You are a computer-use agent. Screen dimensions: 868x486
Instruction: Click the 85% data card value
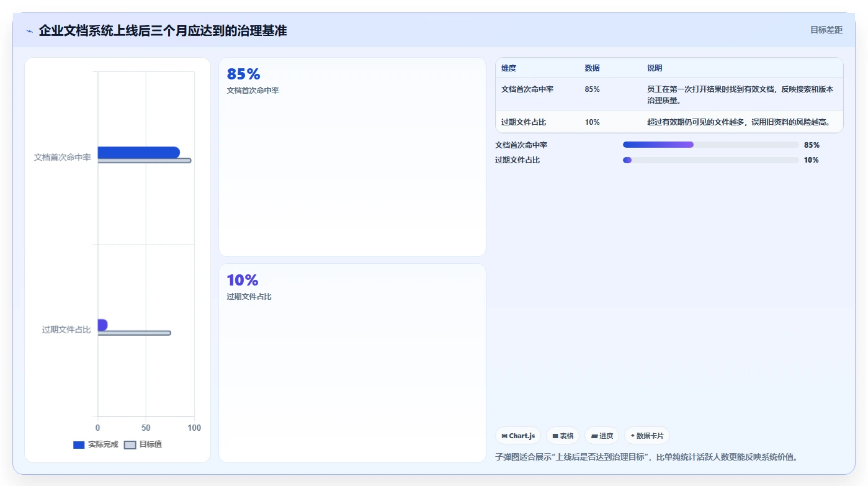click(243, 74)
